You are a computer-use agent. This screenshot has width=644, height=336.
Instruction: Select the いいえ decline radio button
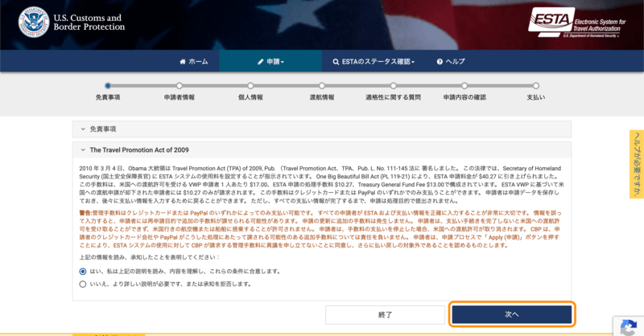[x=83, y=284]
